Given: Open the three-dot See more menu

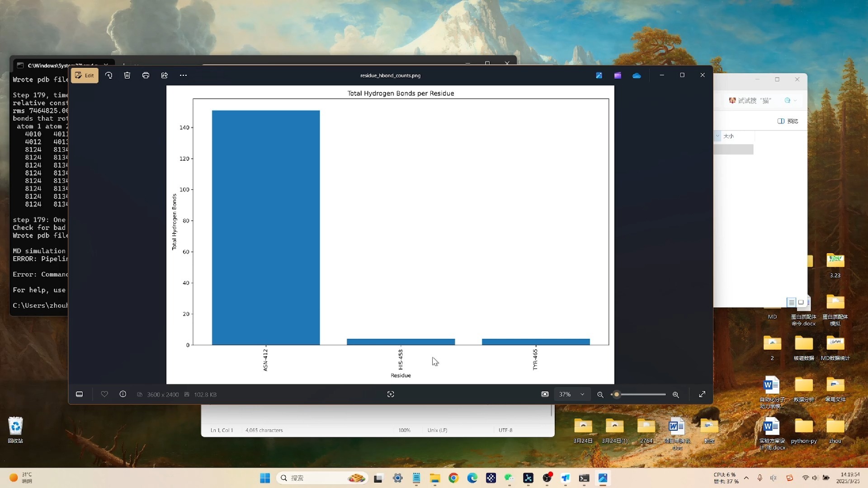Looking at the screenshot, I should pos(183,75).
